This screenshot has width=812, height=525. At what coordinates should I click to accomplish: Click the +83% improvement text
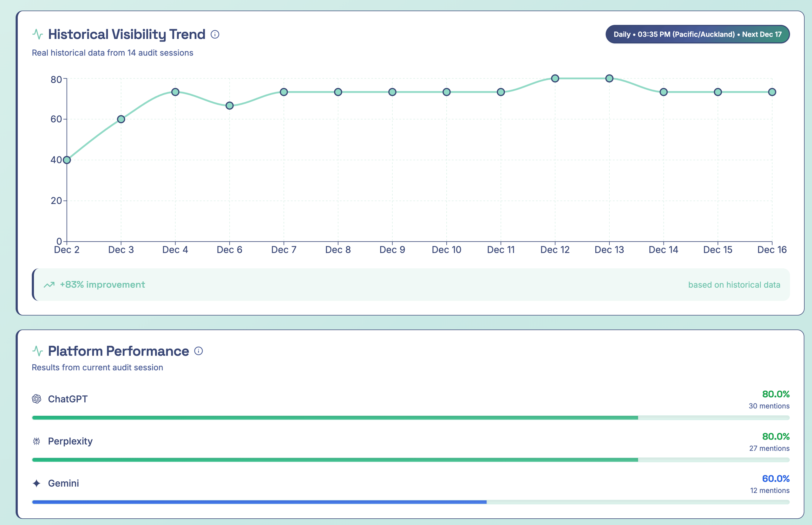tap(102, 285)
